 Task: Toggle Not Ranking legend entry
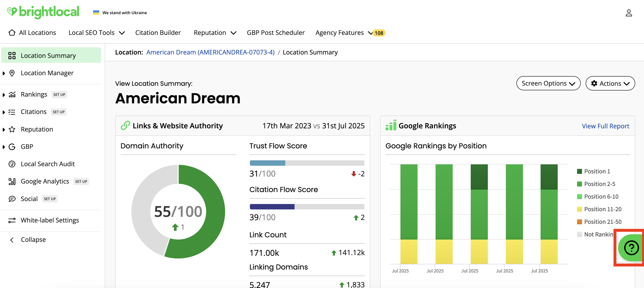[595, 235]
